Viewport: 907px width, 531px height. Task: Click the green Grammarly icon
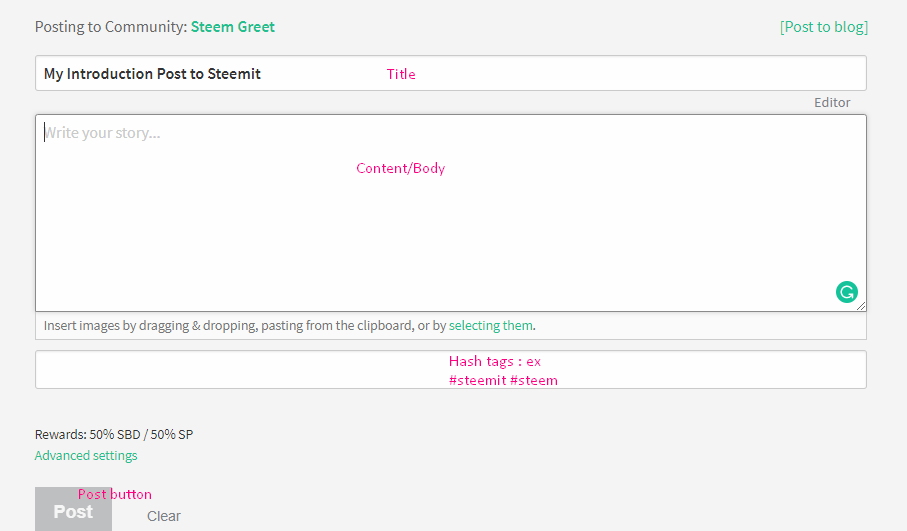(846, 292)
